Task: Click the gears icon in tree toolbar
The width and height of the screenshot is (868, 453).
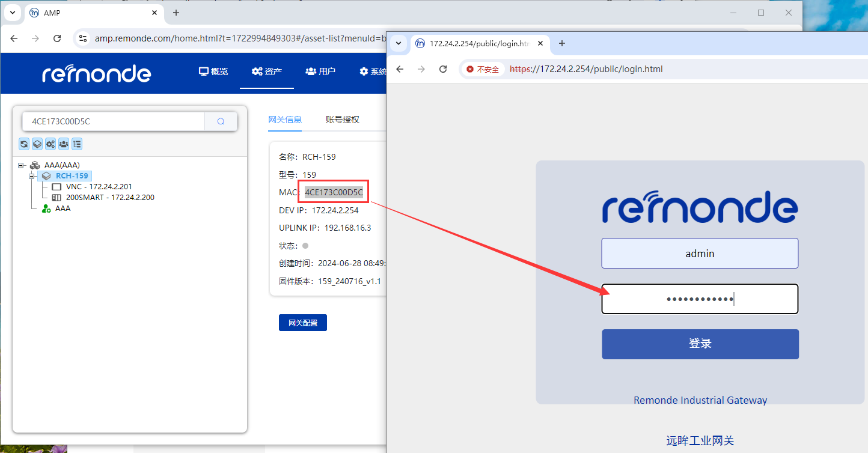Action: (50, 144)
